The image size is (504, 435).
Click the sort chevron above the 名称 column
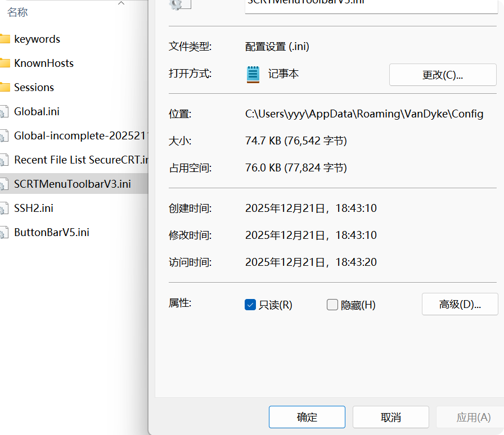[x=121, y=3]
